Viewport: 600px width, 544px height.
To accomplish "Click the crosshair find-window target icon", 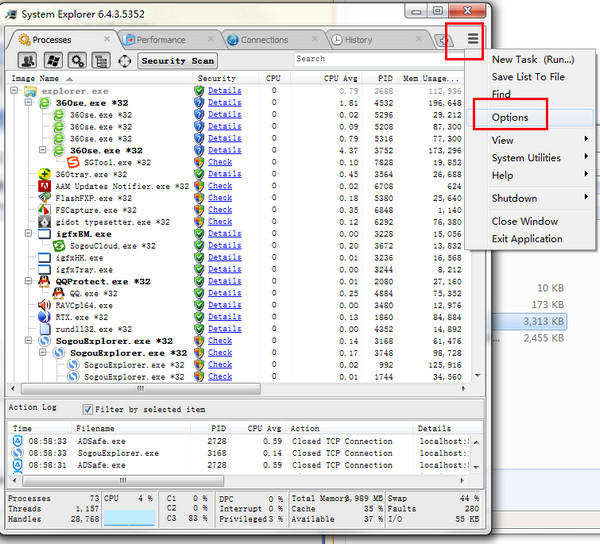I will (x=125, y=61).
